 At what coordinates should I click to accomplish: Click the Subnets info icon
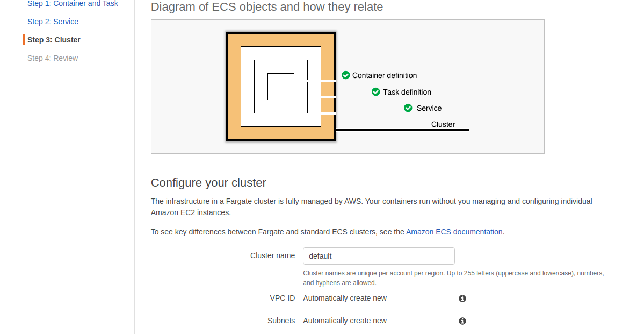462,321
